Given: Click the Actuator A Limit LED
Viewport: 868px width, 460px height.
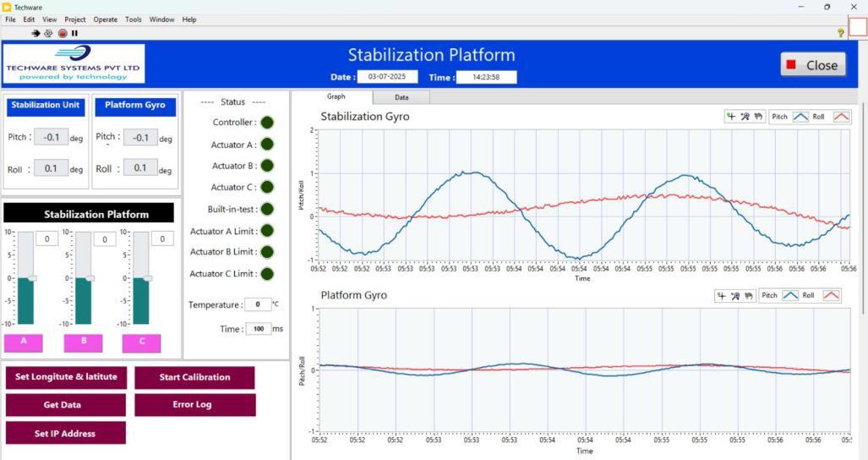Looking at the screenshot, I should point(267,231).
